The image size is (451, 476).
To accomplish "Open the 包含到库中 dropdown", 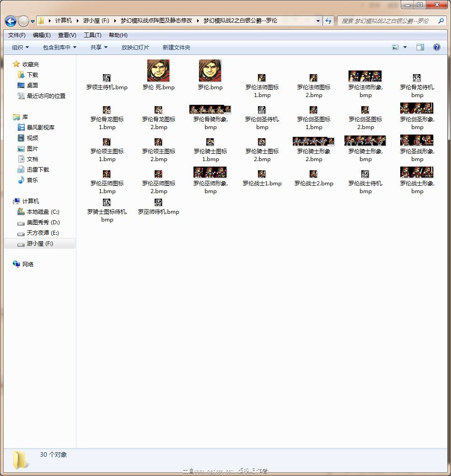I will (59, 47).
